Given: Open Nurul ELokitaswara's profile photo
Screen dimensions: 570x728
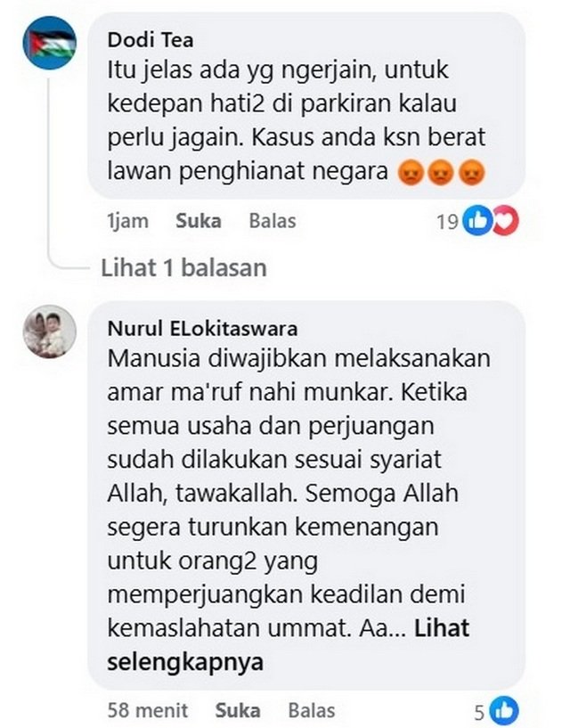Looking at the screenshot, I should pyautogui.click(x=50, y=331).
